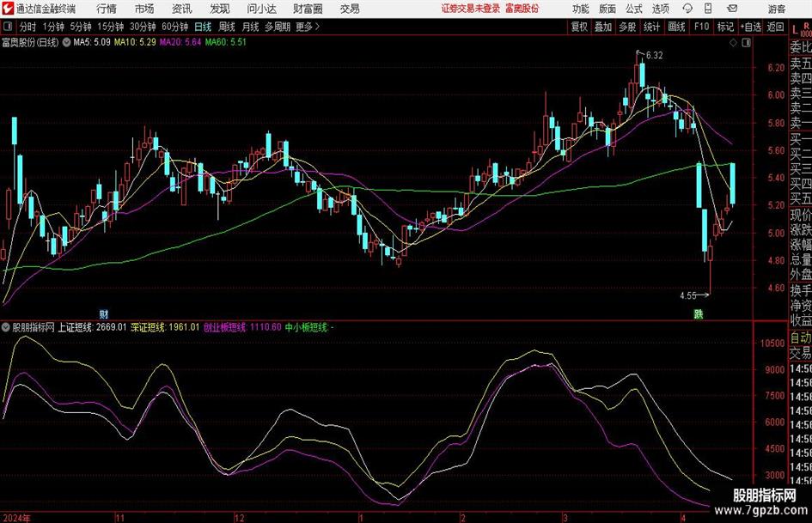Click the Tongdaxin red logo icon
Image resolution: width=812 pixels, height=523 pixels.
[8, 9]
